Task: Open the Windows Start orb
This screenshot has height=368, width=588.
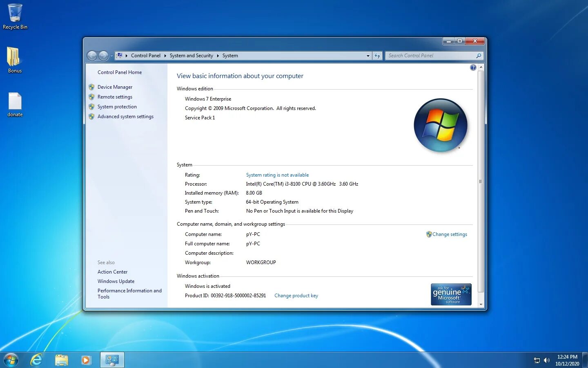Action: point(11,360)
